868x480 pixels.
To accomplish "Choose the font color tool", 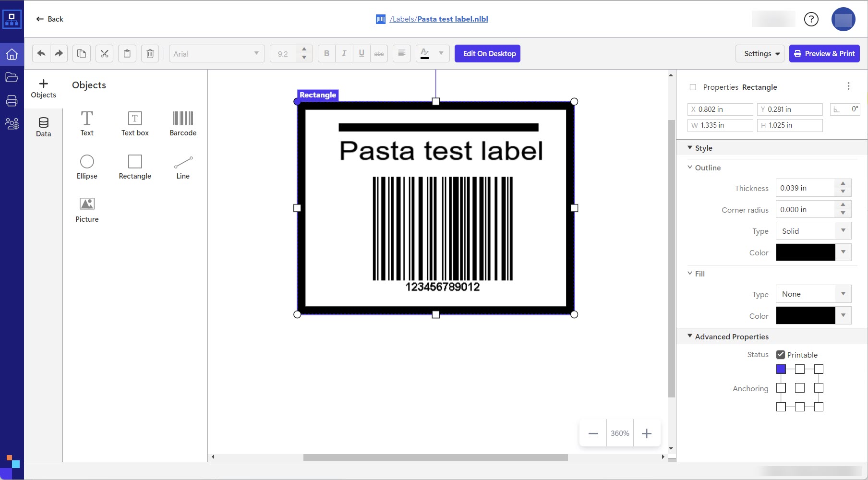I will pos(424,54).
